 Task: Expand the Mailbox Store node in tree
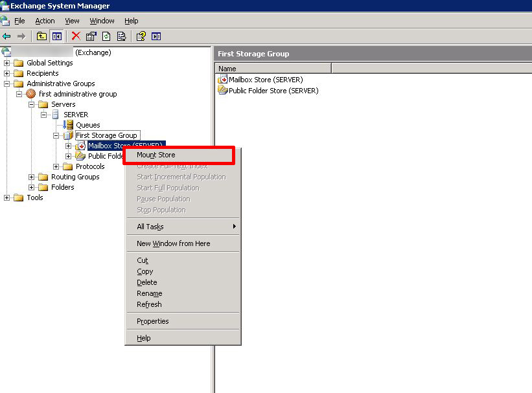pos(68,146)
